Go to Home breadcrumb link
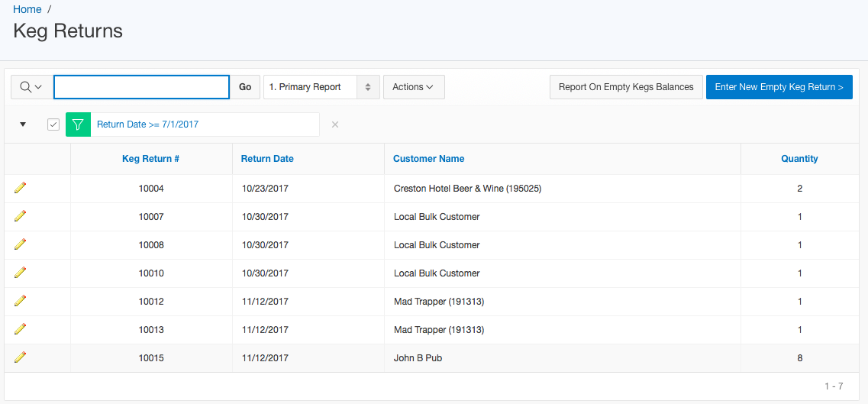The height and width of the screenshot is (404, 868). [27, 9]
